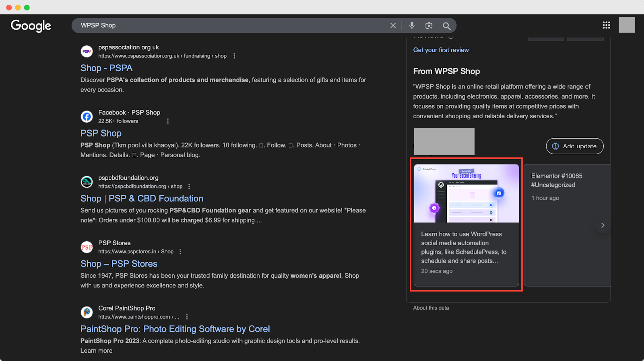Click the pspassociation.org.uk site name
This screenshot has width=644, height=361.
128,47
